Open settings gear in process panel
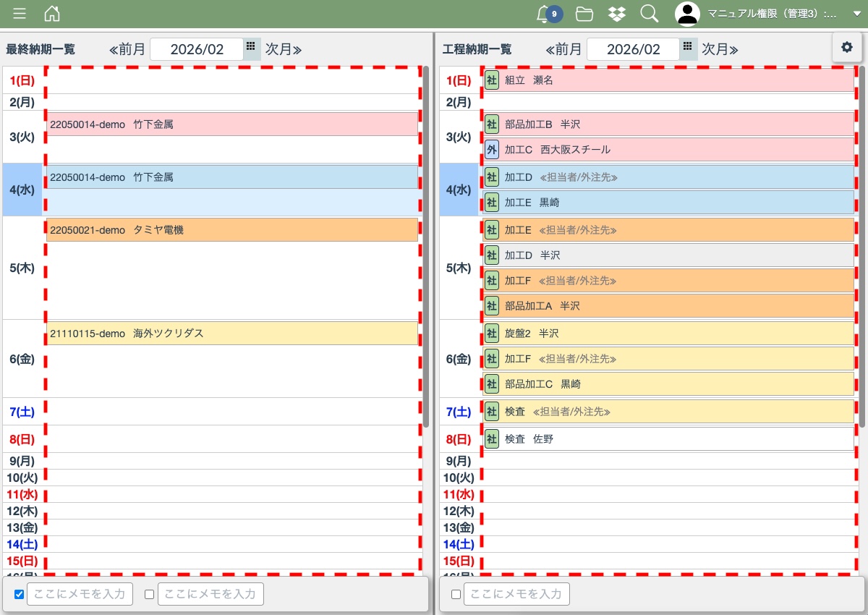868x615 pixels. click(x=846, y=47)
